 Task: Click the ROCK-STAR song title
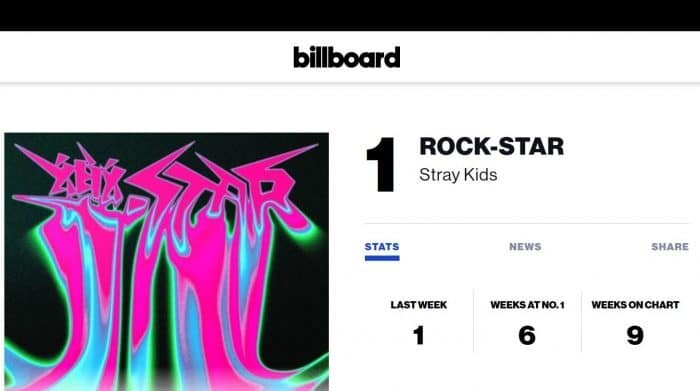pos(492,146)
